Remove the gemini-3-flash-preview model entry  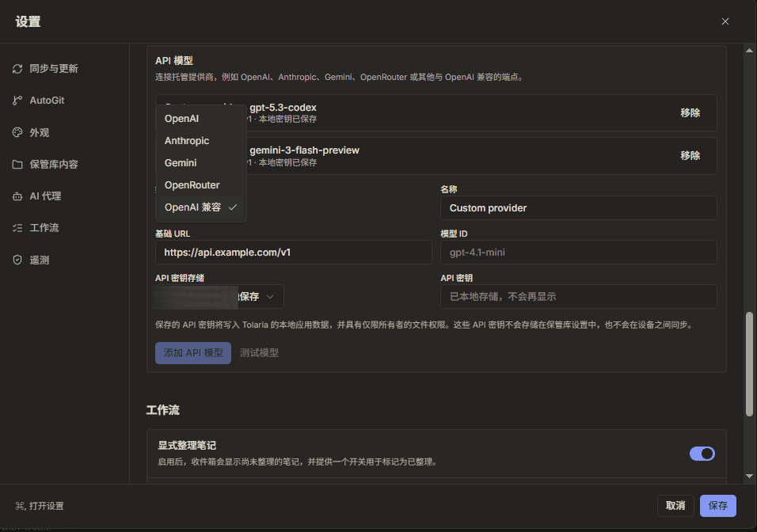click(690, 155)
